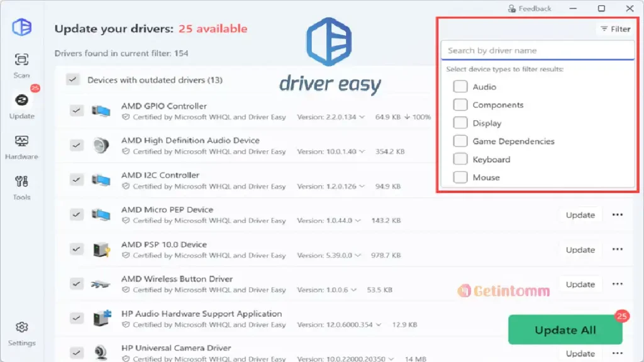
Task: Click the AMD PSP 10.0 Device icon
Action: click(101, 249)
